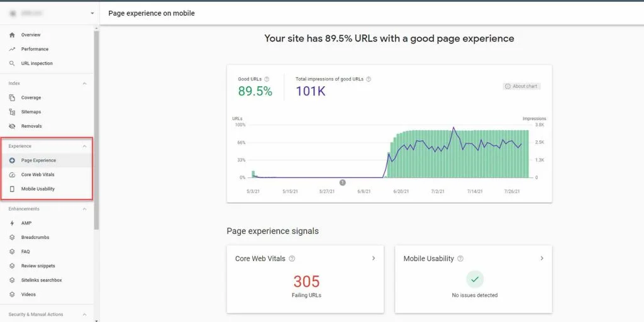Click the Overview home icon
This screenshot has height=322, width=644.
(12, 35)
